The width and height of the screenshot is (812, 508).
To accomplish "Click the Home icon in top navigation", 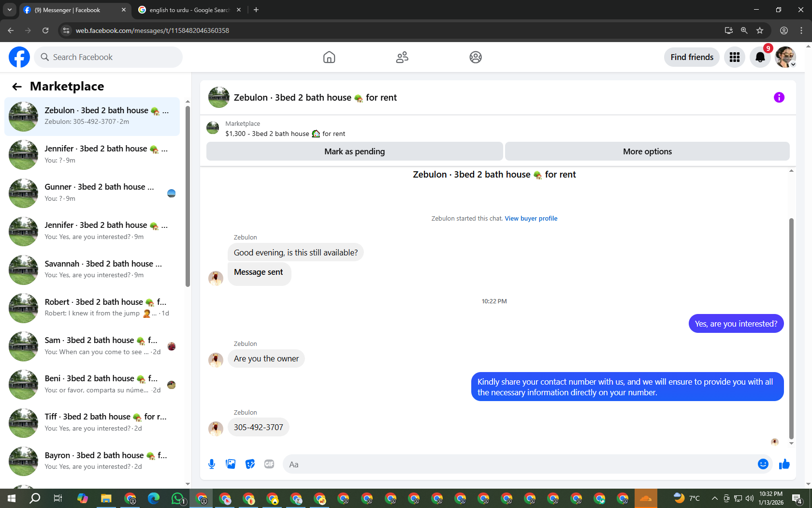I will [329, 57].
